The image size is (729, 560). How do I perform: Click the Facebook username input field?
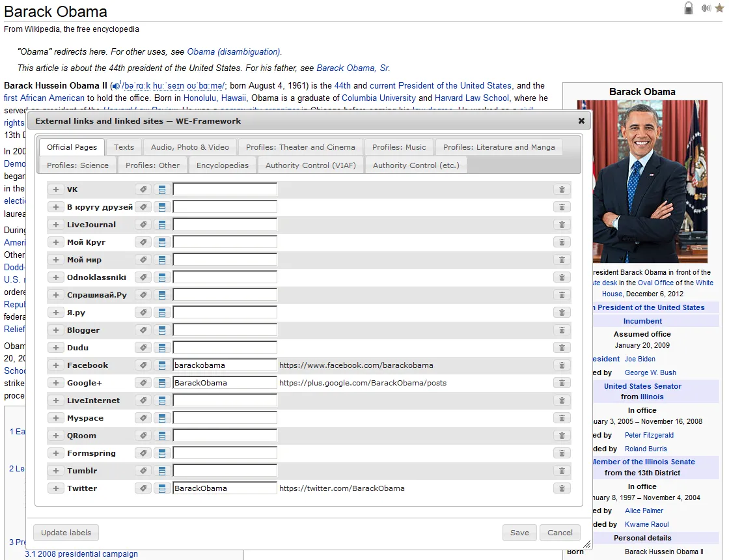(225, 365)
